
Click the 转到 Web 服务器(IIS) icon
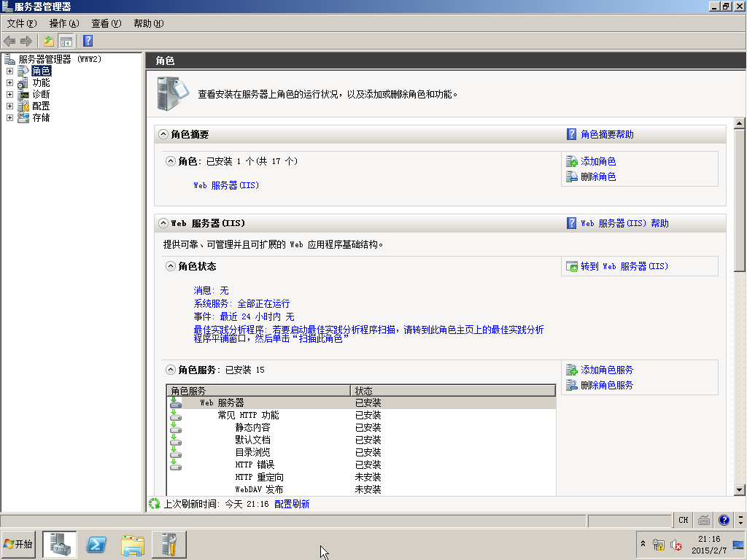[x=572, y=266]
